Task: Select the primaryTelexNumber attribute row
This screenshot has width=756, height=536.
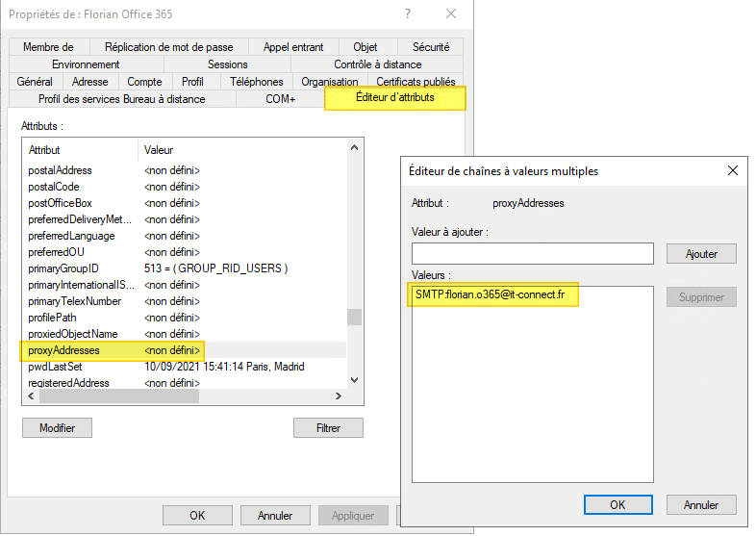Action: (x=185, y=301)
